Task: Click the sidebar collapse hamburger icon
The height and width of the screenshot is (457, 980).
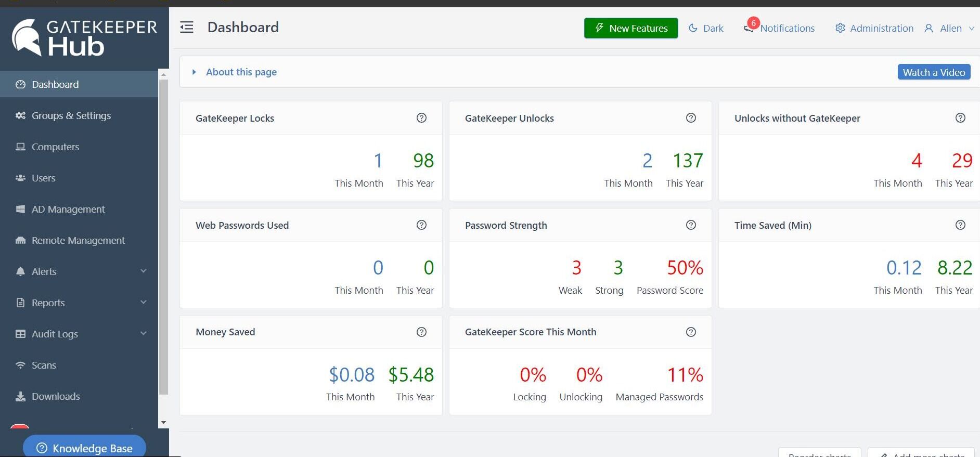Action: point(187,28)
